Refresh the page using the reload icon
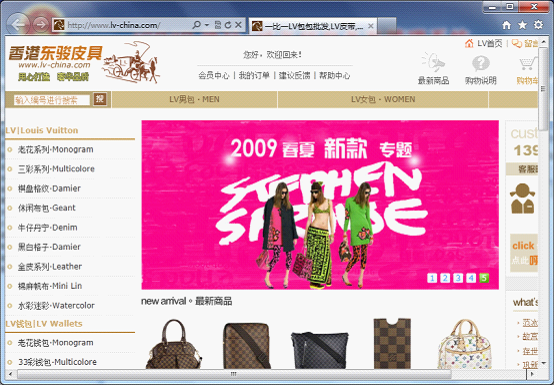The image size is (554, 385). [228, 25]
